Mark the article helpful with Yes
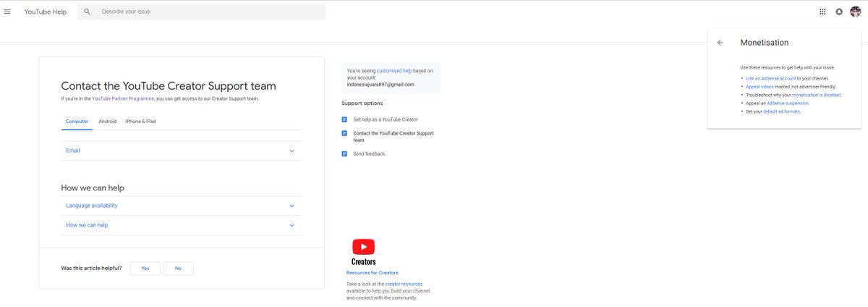 145,269
